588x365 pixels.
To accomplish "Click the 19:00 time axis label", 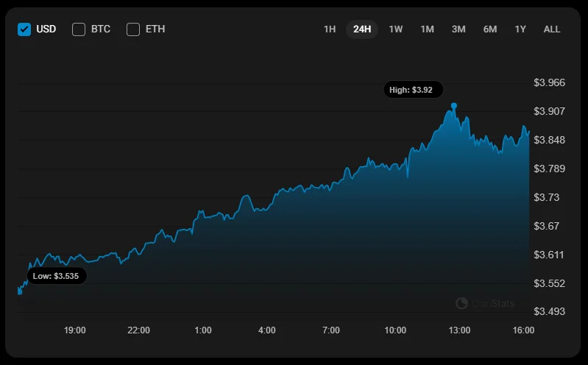I will pyautogui.click(x=75, y=330).
